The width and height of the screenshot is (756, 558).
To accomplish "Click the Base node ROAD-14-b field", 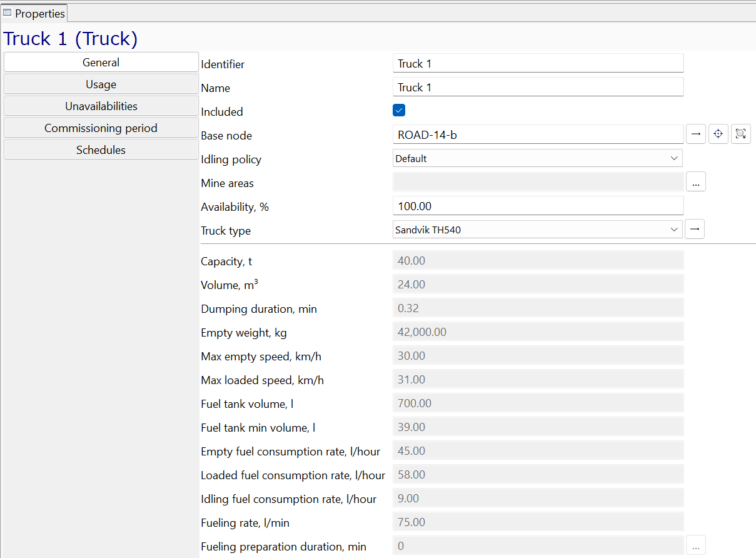I will coord(538,134).
